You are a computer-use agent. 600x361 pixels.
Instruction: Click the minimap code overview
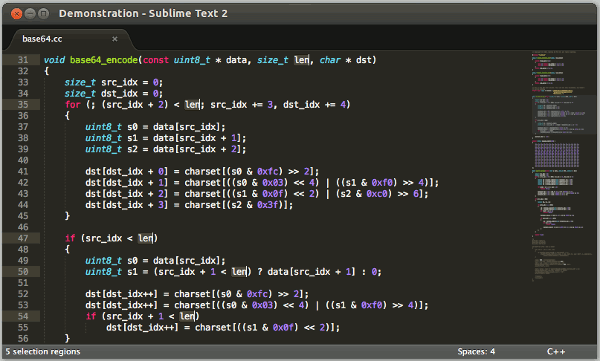[x=561, y=167]
